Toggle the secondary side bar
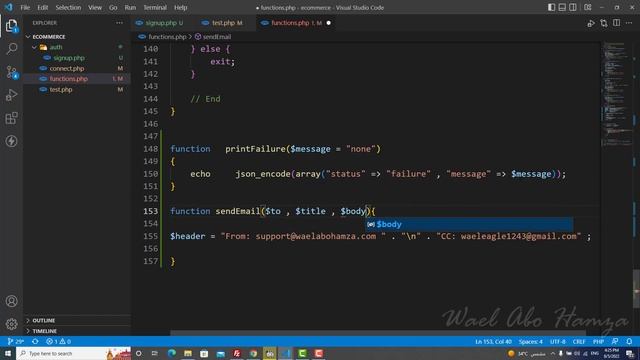640x360 pixels. (x=573, y=7)
